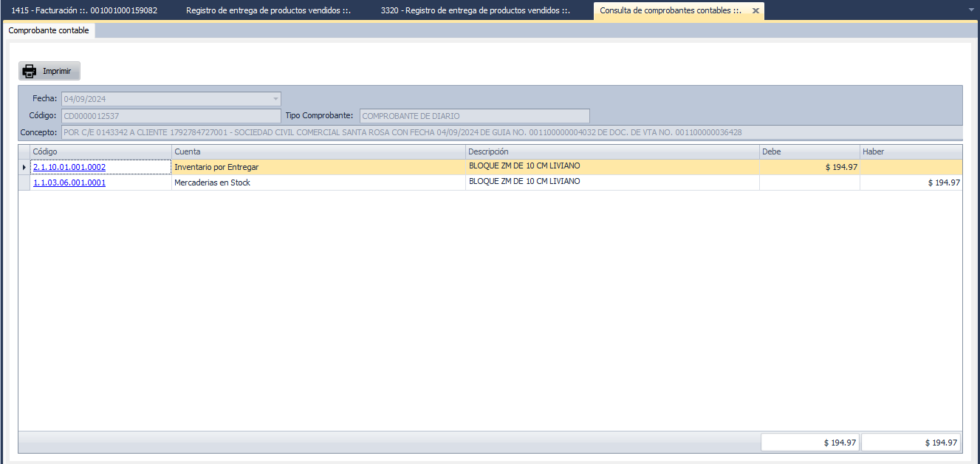Click the Debe column header
Image resolution: width=980 pixels, height=464 pixels.
[x=809, y=151]
